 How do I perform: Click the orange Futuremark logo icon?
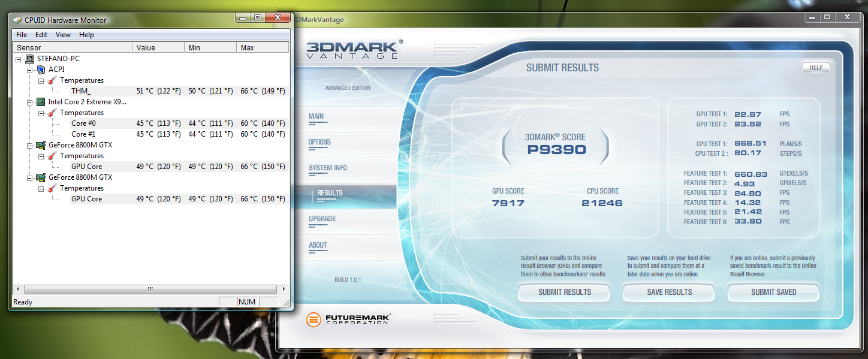[313, 319]
